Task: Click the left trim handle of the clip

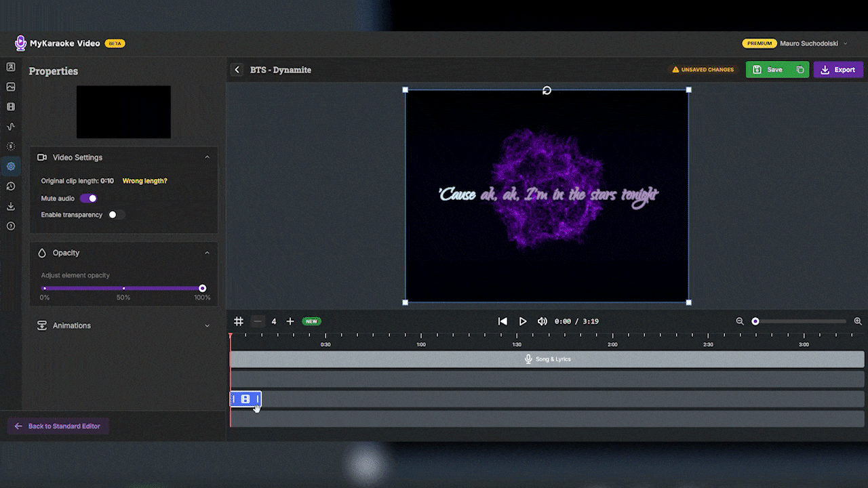Action: click(234, 399)
